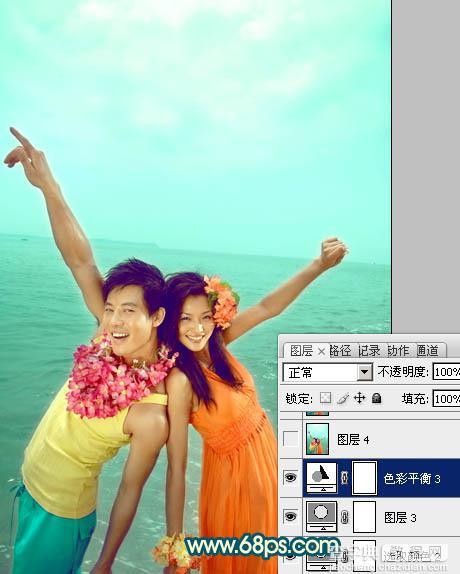Click the 色彩平衡 3 layer name

(412, 478)
